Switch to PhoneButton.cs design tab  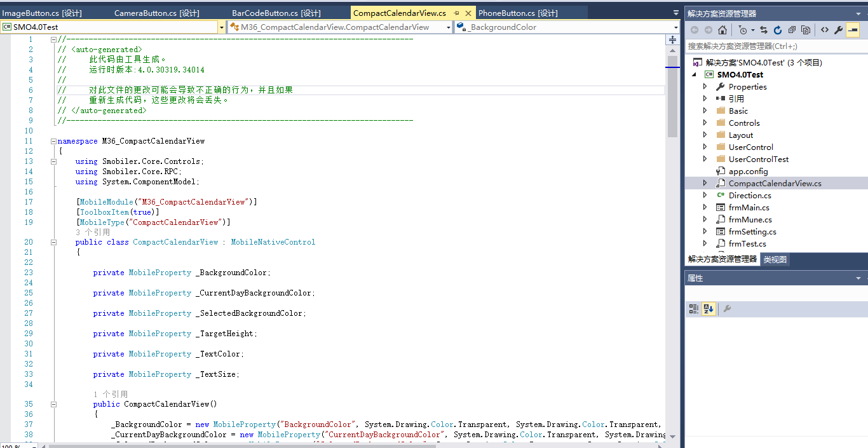(518, 13)
